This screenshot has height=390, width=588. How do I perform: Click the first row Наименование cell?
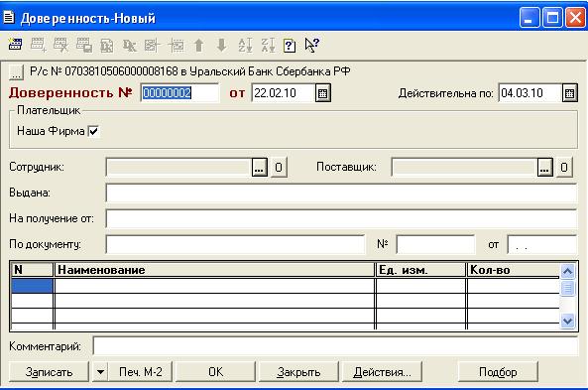coord(215,286)
